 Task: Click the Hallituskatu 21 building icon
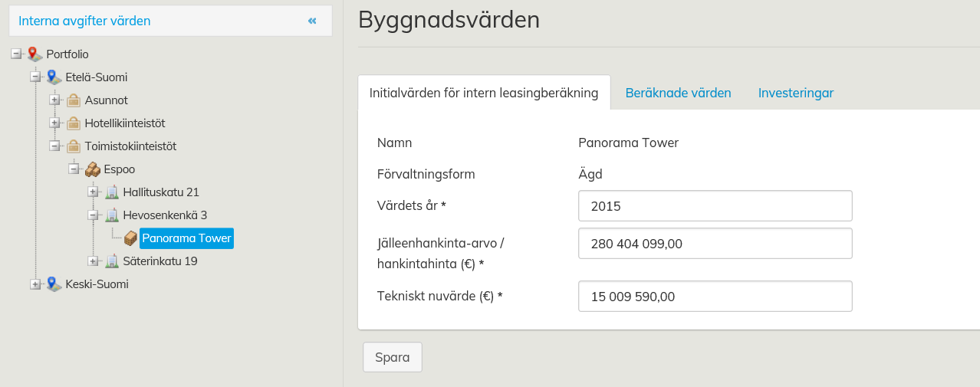coord(111,192)
